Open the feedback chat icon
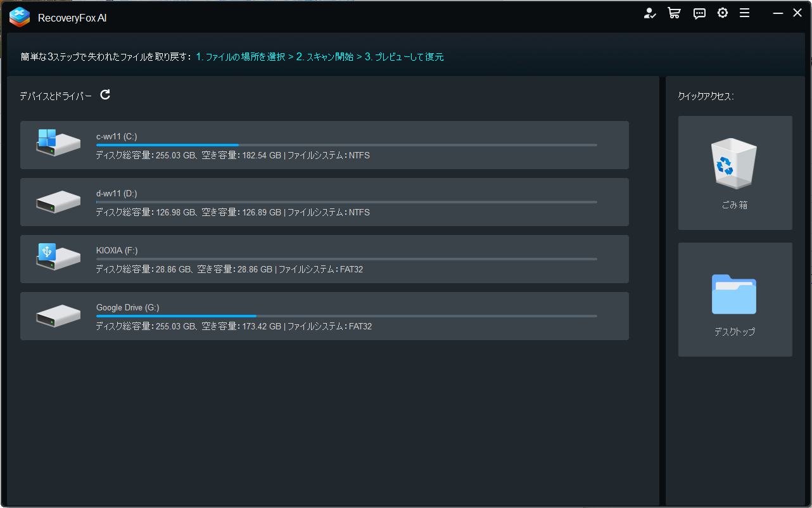This screenshot has height=508, width=812. [699, 13]
